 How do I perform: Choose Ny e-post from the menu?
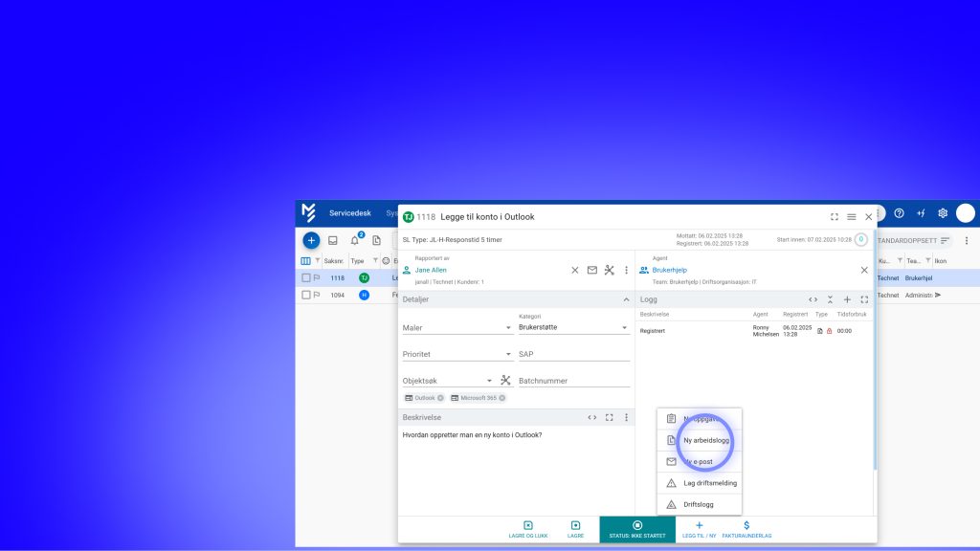click(700, 462)
